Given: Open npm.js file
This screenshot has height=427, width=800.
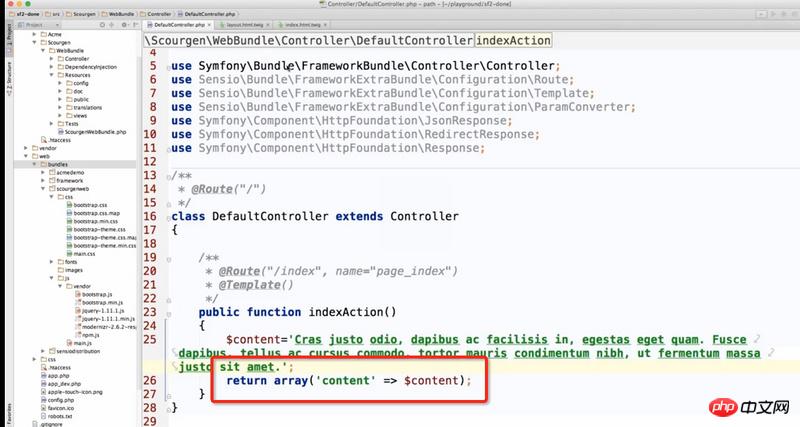Looking at the screenshot, I should 87,335.
